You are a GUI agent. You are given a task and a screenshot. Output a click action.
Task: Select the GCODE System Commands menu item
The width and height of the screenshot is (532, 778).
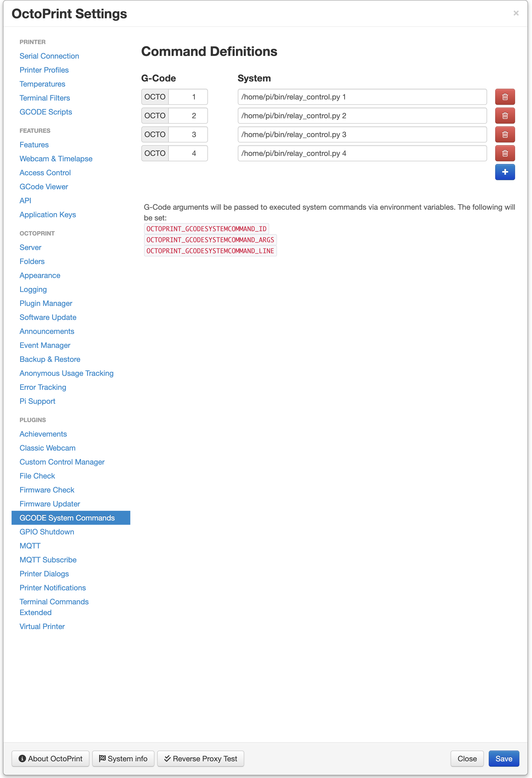(x=67, y=518)
